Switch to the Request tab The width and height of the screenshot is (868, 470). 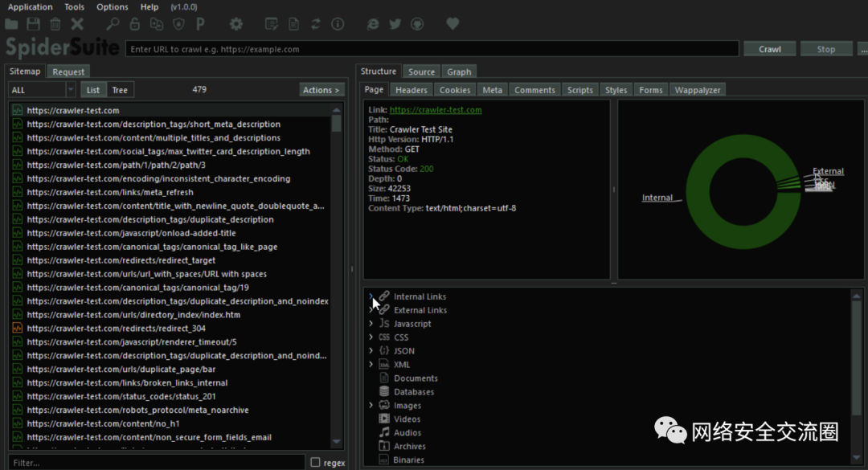[68, 72]
